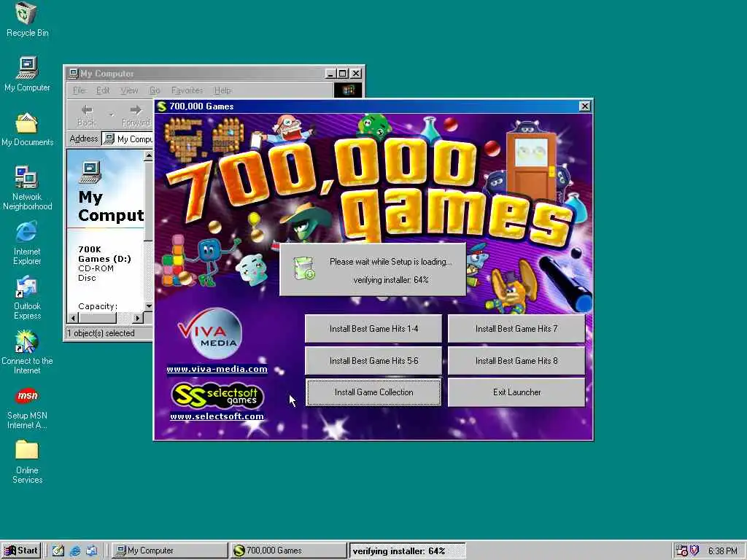Open the Help menu in My Computer

pos(222,90)
